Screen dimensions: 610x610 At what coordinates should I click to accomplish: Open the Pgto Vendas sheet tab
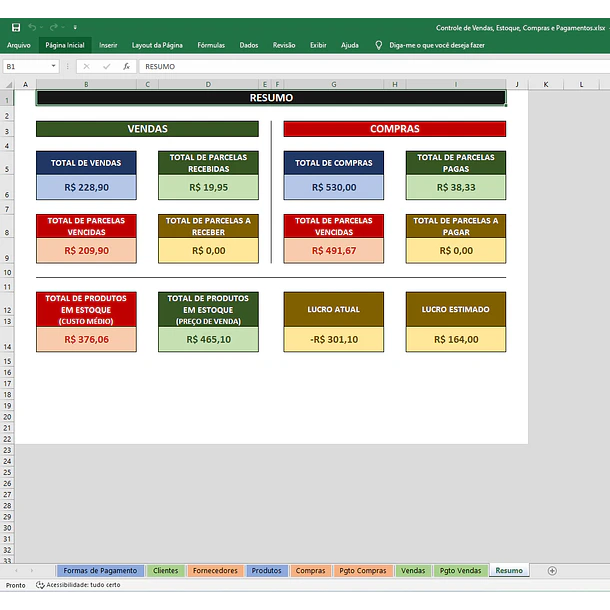click(x=461, y=570)
